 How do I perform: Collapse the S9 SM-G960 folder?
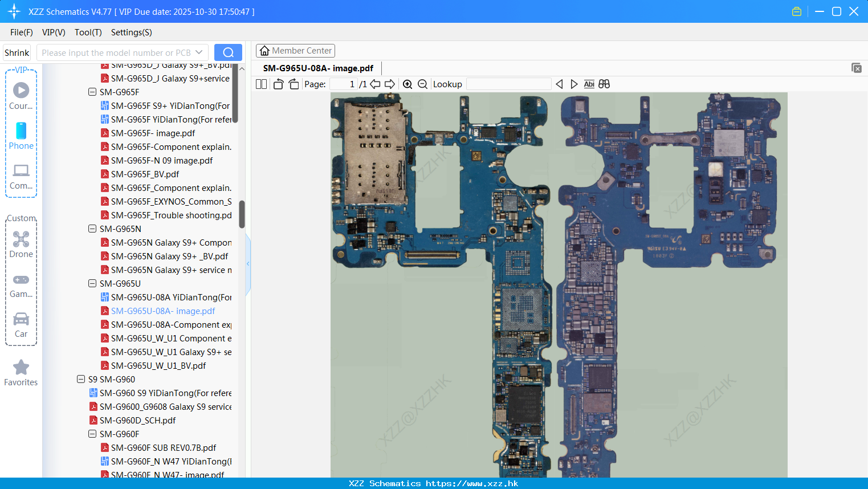point(81,379)
